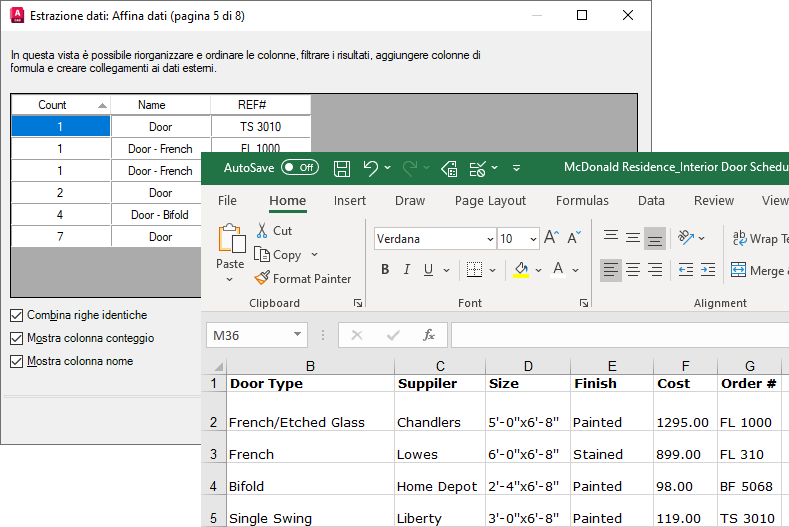789x527 pixels.
Task: Open the File tab
Action: [x=227, y=200]
